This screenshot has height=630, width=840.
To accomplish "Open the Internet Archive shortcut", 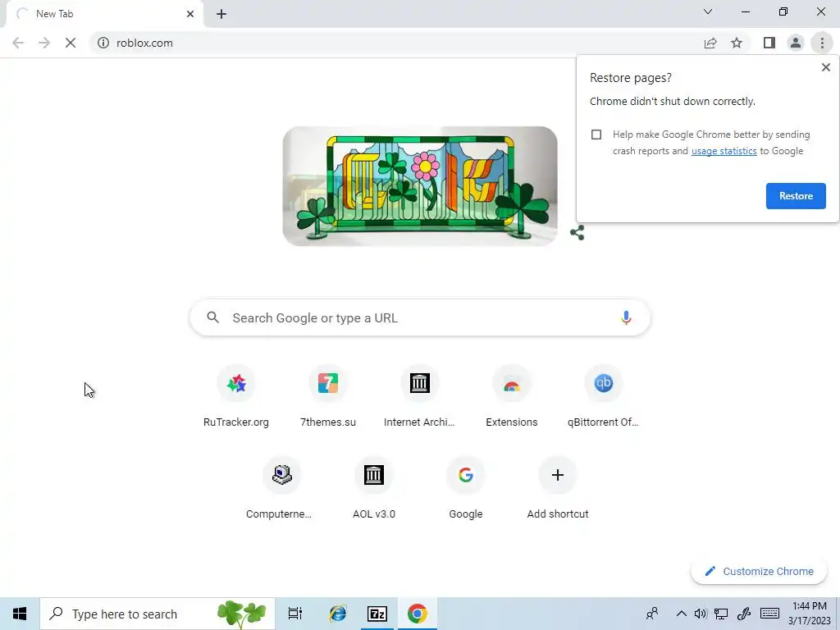I will click(x=419, y=397).
